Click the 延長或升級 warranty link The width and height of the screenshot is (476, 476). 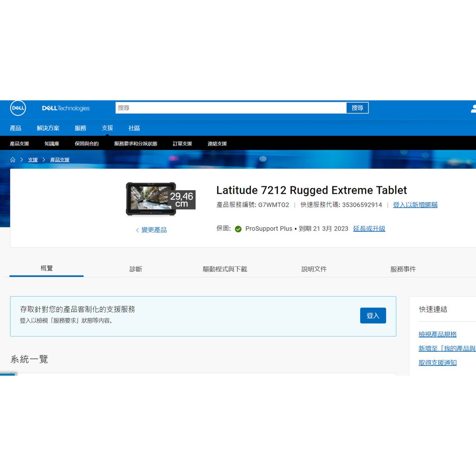click(369, 229)
